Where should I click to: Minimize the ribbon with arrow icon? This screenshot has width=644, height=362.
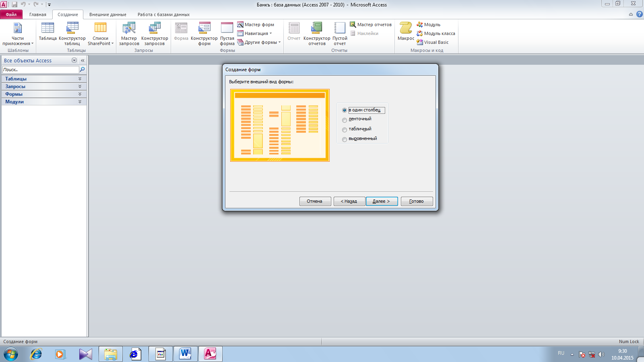(631, 14)
